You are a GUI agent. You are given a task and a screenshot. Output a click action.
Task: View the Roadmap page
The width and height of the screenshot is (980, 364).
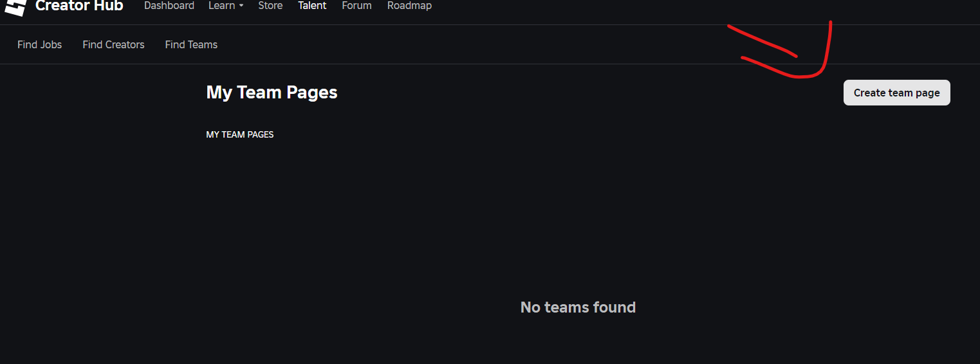click(x=409, y=6)
